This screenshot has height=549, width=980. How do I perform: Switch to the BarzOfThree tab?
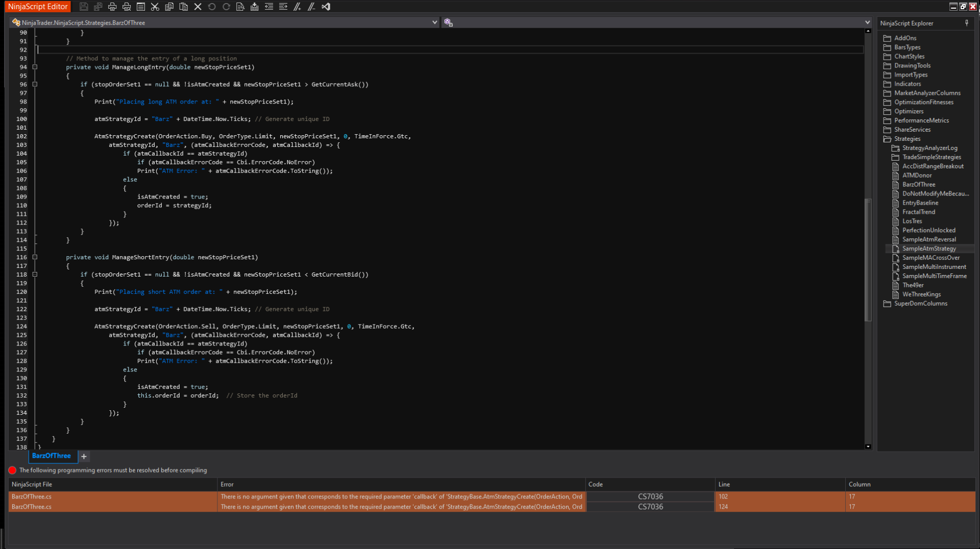click(x=51, y=456)
